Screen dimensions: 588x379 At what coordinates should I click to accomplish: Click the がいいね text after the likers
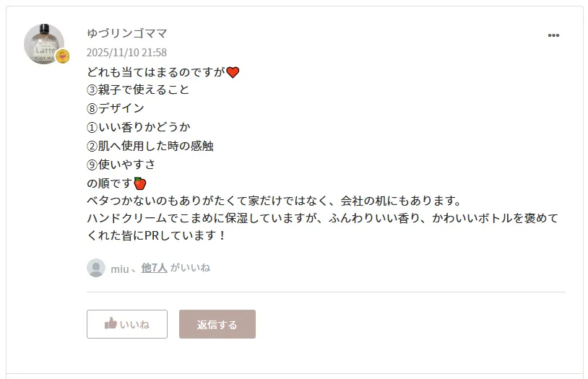point(190,268)
